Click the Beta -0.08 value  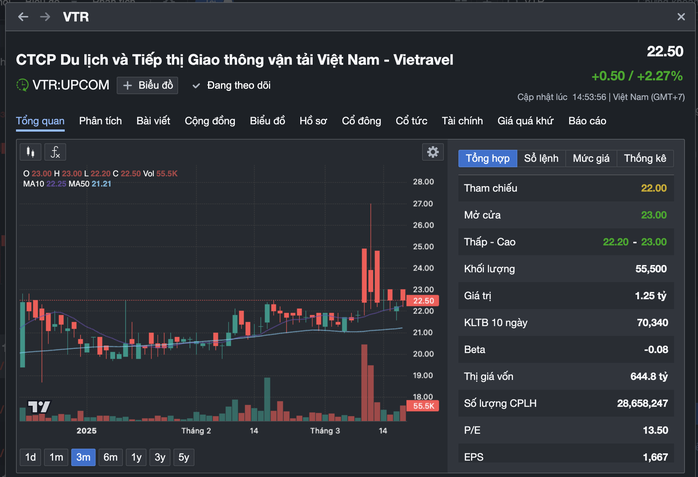coord(656,350)
